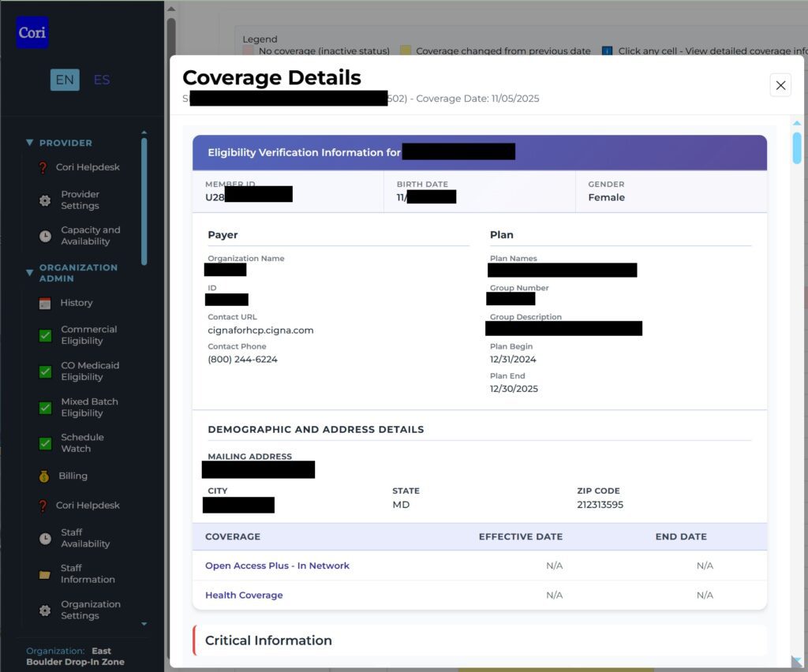The height and width of the screenshot is (672, 808).
Task: Expand the Critical Information section
Action: (268, 640)
